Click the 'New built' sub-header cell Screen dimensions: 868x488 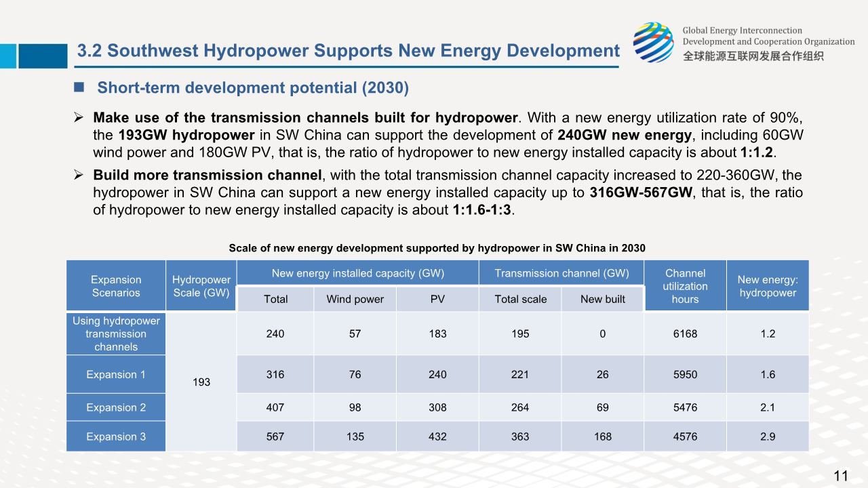point(602,299)
